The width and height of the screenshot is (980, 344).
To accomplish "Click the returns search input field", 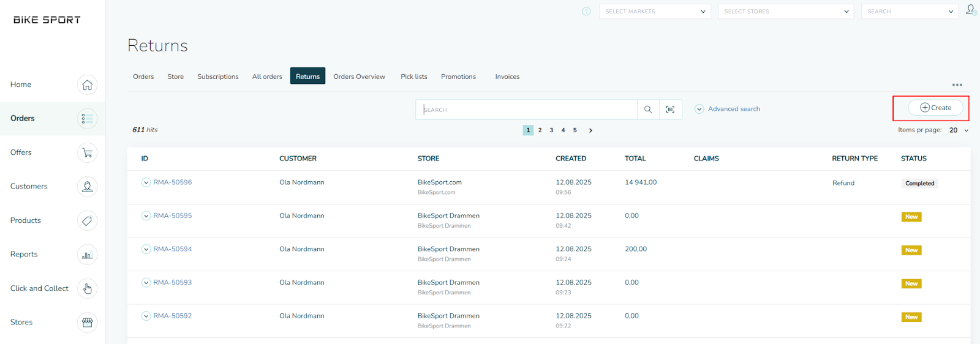I will [x=527, y=110].
